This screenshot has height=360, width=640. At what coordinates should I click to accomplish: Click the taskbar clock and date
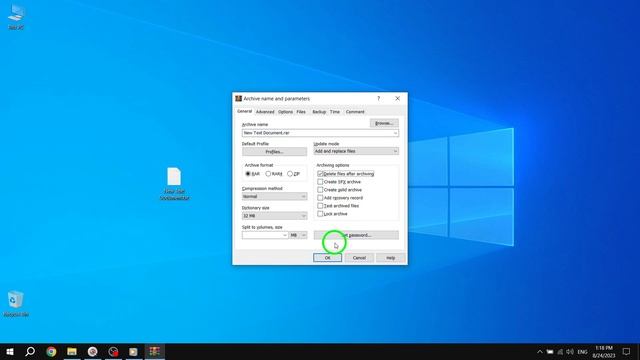click(604, 352)
